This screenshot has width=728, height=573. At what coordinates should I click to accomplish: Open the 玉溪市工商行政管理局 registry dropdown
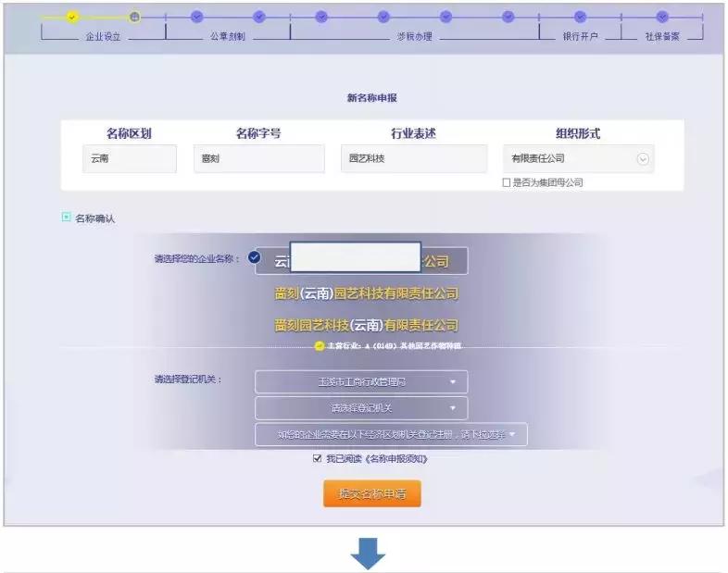click(x=361, y=381)
